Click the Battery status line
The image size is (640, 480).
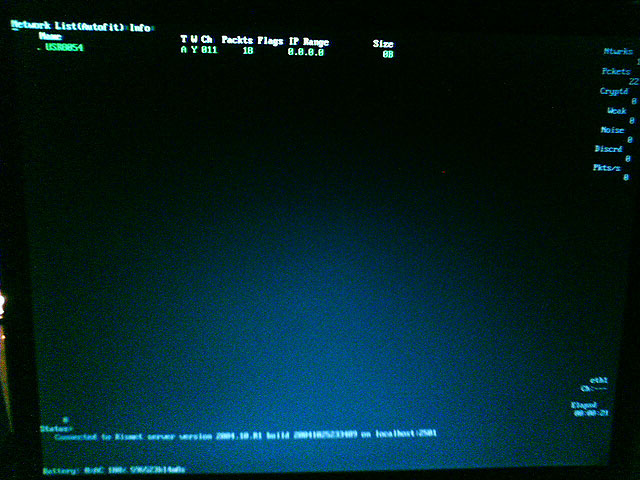tap(114, 468)
